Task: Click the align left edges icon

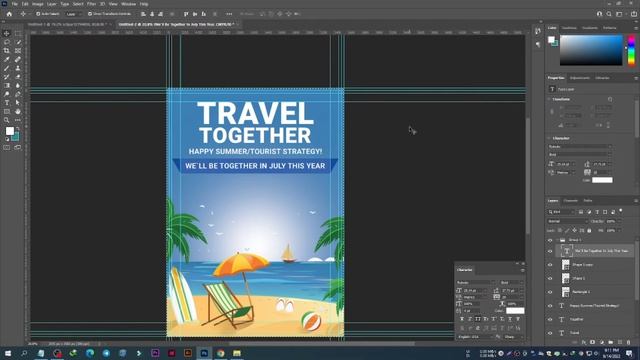Action: coord(143,14)
